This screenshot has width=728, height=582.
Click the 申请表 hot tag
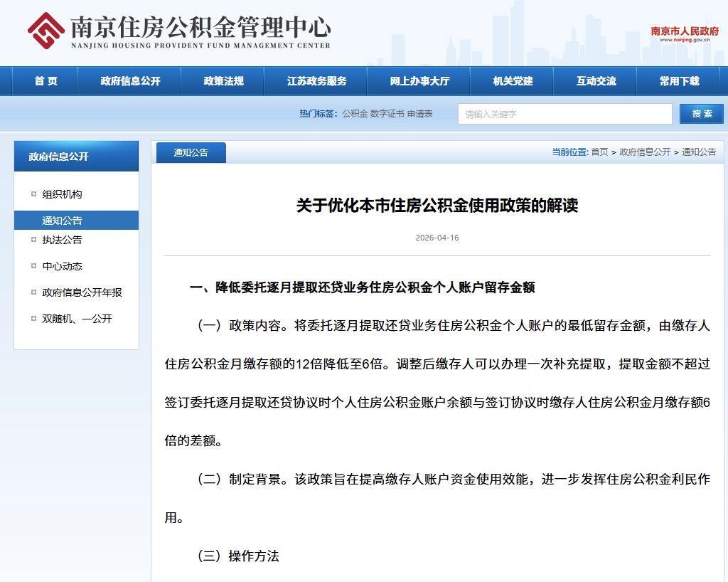pos(419,114)
